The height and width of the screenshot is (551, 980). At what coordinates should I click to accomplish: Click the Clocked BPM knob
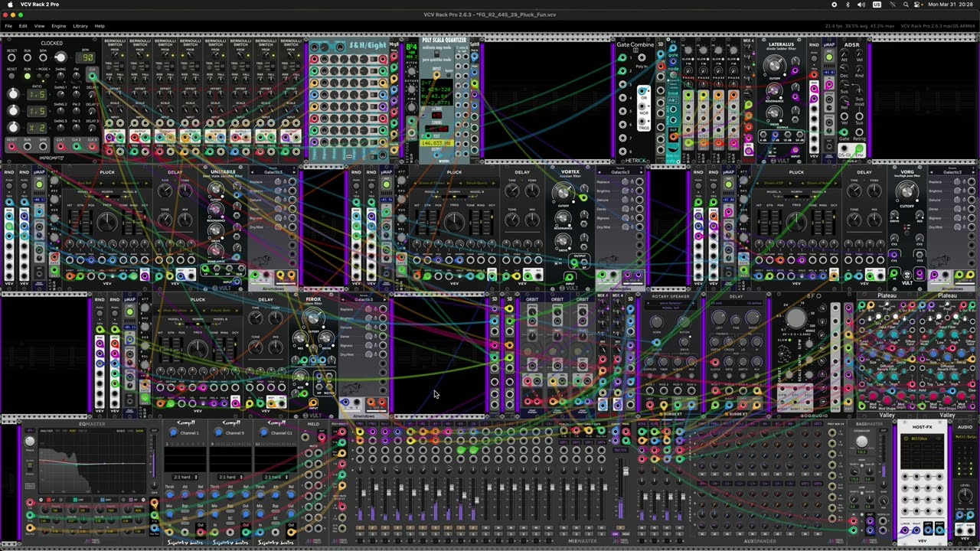60,57
